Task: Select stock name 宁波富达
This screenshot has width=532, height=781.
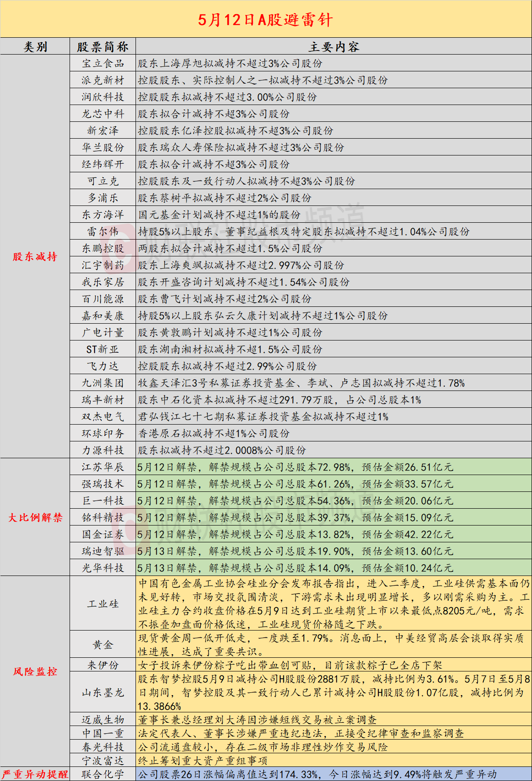Action: point(103,761)
